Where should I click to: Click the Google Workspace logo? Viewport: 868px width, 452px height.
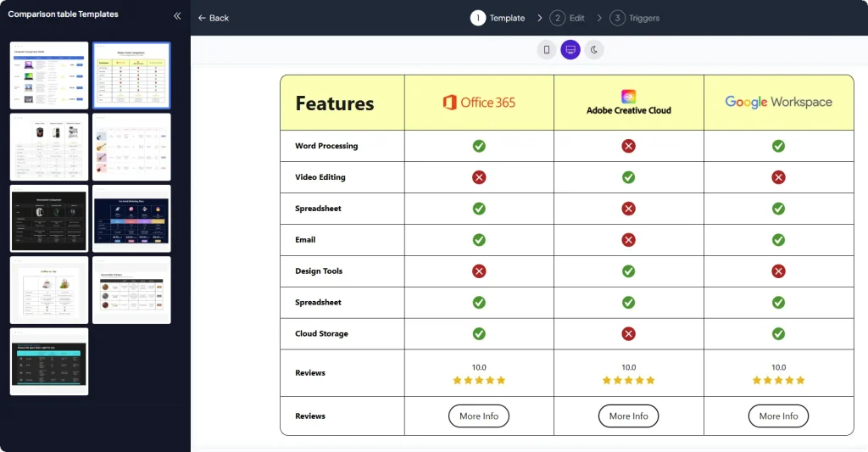point(778,102)
